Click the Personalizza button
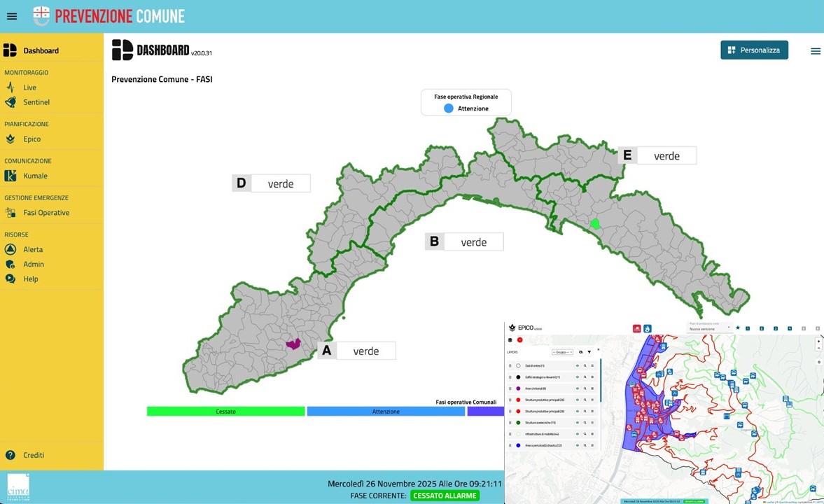824x504 pixels. point(754,50)
